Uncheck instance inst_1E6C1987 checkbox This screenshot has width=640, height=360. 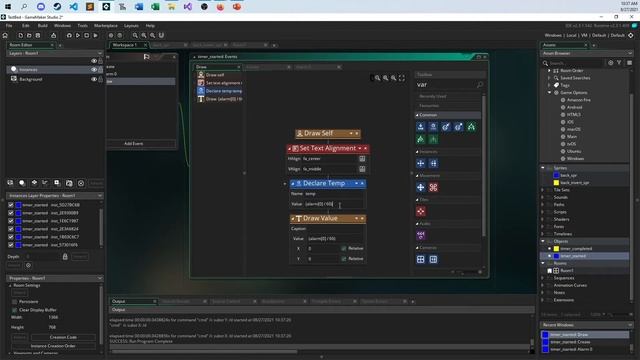[11, 221]
